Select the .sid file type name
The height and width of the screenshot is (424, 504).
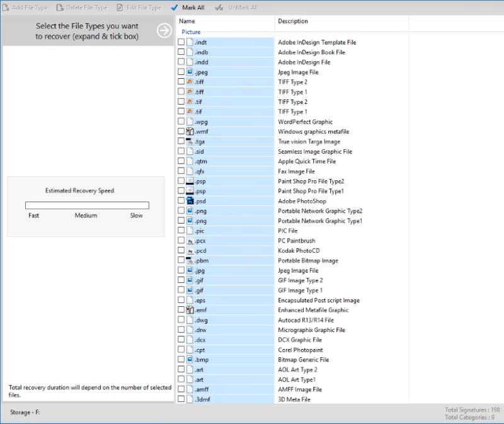click(x=199, y=151)
